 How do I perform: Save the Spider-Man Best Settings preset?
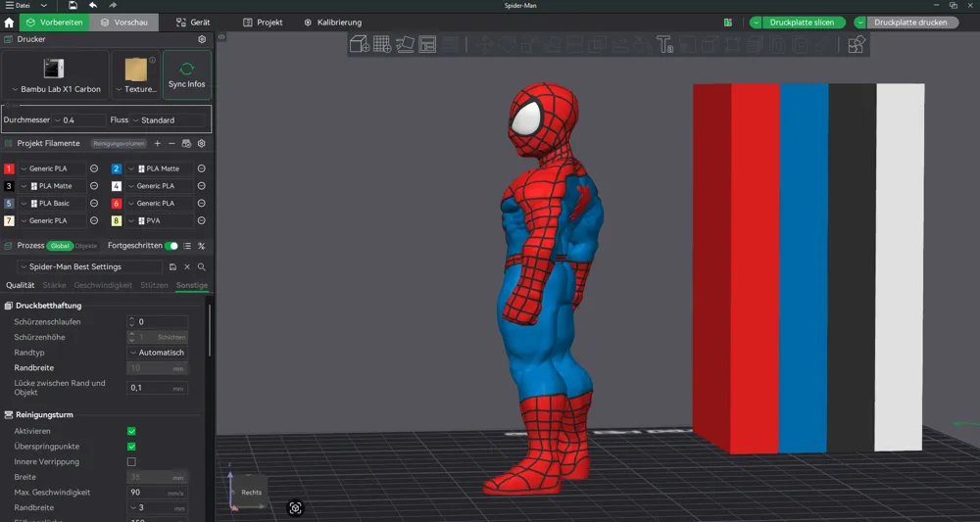(173, 266)
